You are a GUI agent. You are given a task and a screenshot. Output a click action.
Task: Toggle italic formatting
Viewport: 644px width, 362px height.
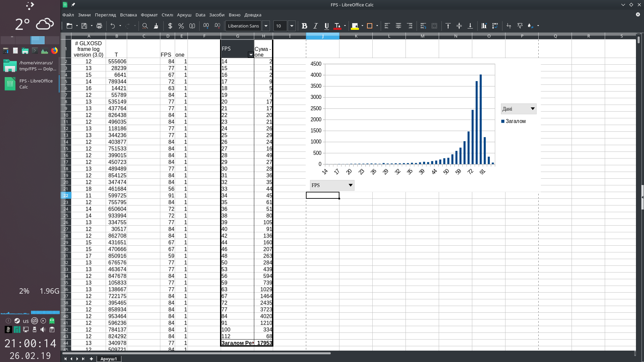click(315, 26)
